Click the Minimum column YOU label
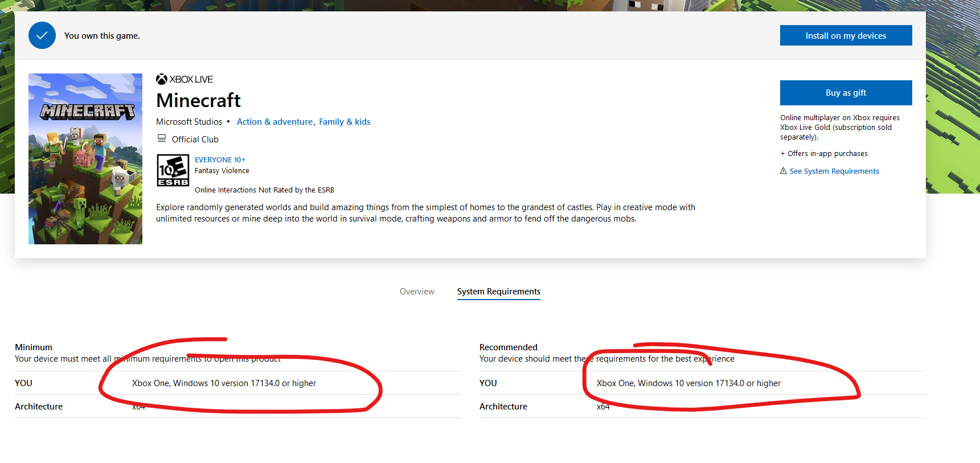The width and height of the screenshot is (980, 463). (23, 383)
